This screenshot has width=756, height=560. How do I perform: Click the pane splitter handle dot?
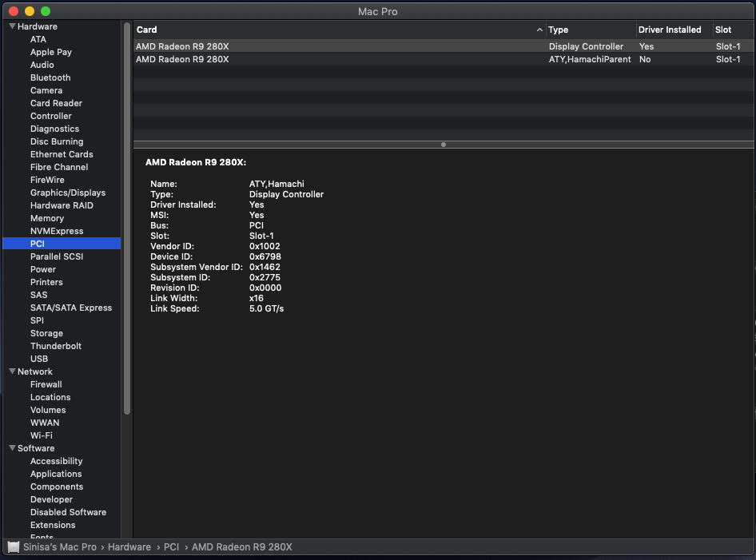(443, 145)
